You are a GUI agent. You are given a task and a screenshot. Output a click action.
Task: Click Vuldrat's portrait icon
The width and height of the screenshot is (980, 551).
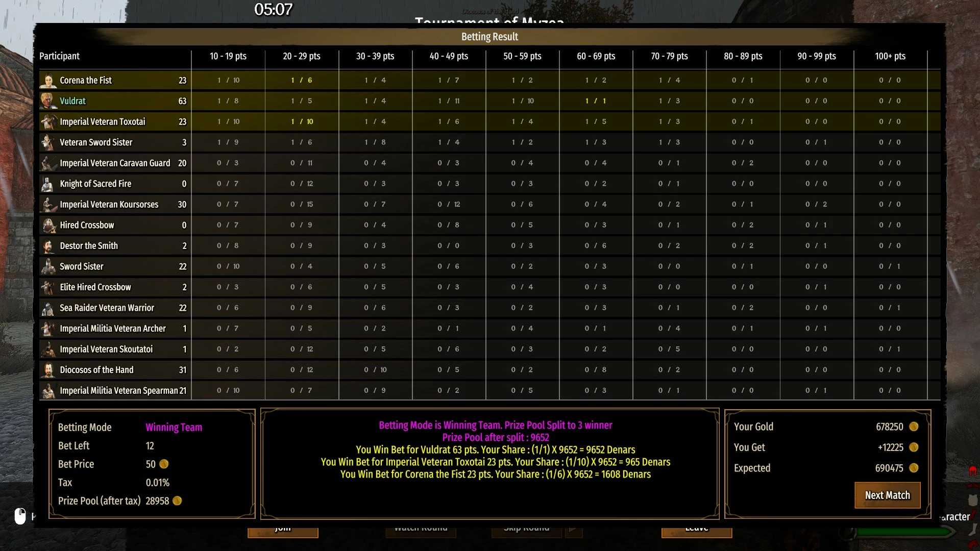pyautogui.click(x=48, y=101)
